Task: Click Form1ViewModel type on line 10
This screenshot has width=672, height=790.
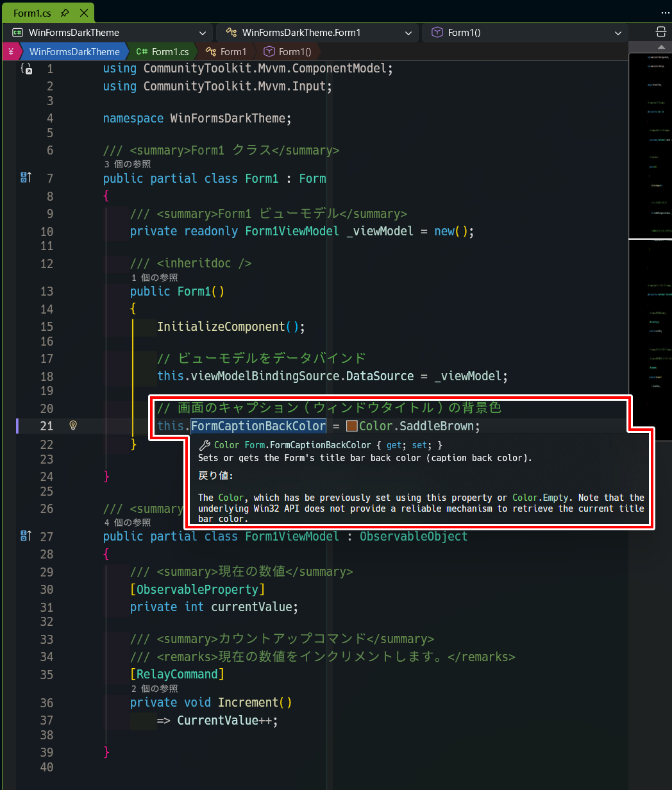Action: [x=292, y=231]
